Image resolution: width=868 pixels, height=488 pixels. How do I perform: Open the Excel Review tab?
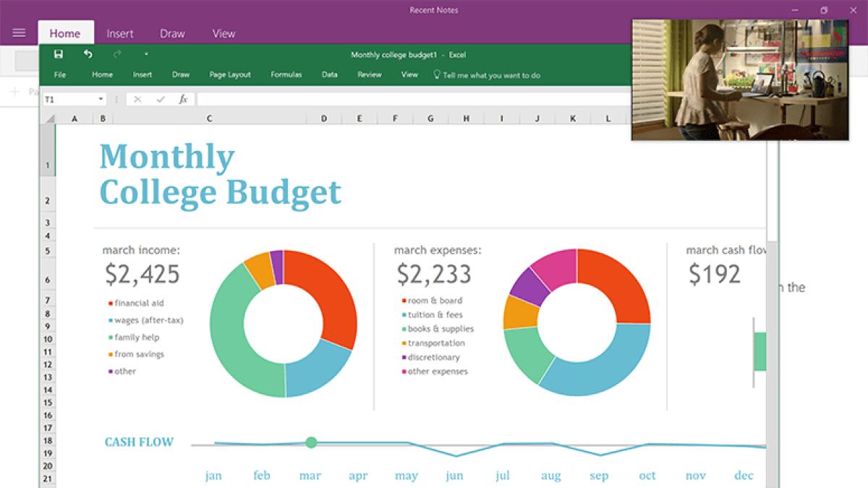click(x=369, y=74)
